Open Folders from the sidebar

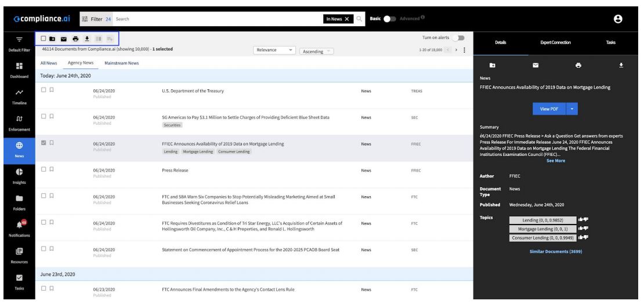[19, 203]
